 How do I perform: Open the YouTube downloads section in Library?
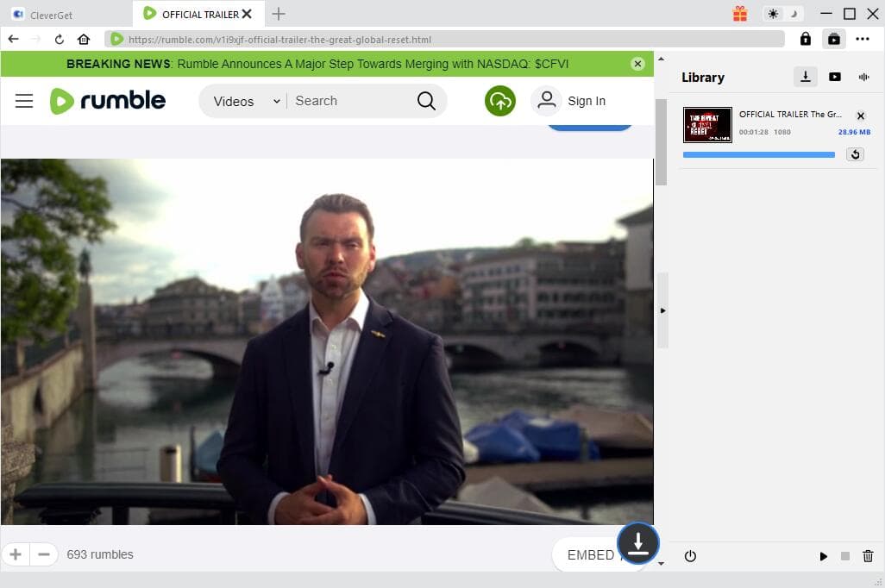click(x=835, y=77)
